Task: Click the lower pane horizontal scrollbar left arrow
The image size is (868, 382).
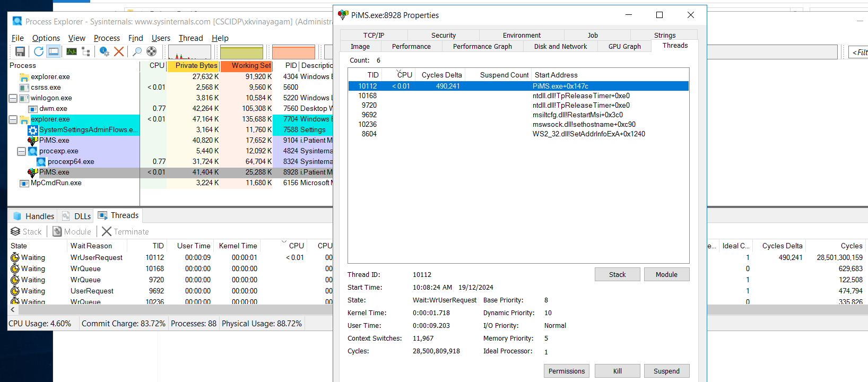Action: [x=13, y=309]
